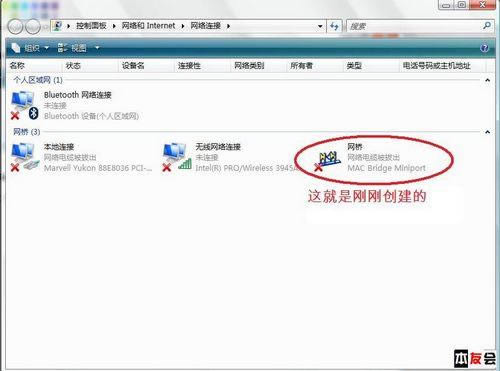Click the search magnifier icon
Screen dimensions: 500x371
pos(487,26)
